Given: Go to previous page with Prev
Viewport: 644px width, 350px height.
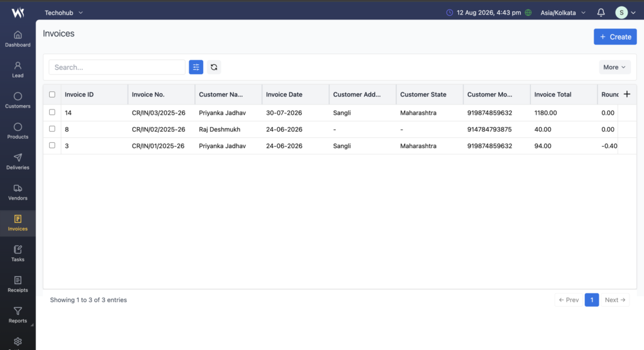Looking at the screenshot, I should [x=569, y=300].
